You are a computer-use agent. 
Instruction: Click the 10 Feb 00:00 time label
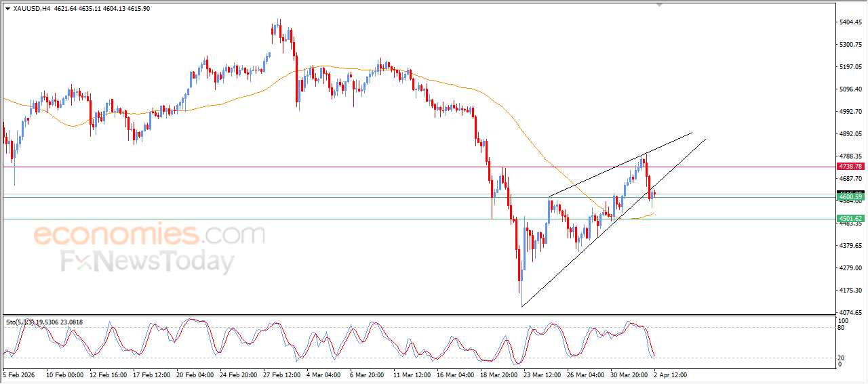[x=64, y=375]
